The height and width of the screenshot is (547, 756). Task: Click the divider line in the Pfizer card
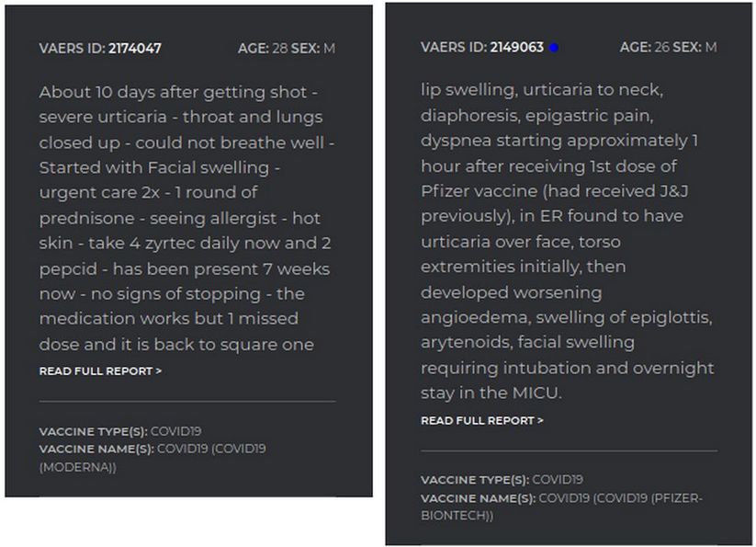pos(569,451)
